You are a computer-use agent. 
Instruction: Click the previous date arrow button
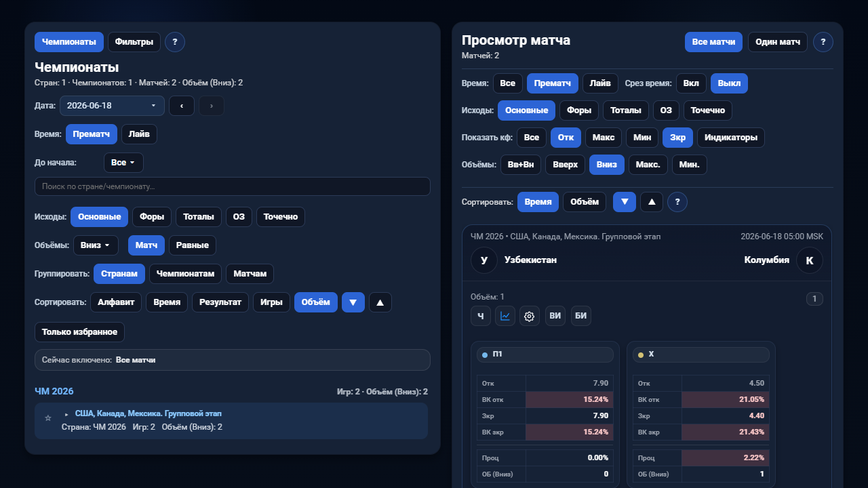pyautogui.click(x=182, y=106)
